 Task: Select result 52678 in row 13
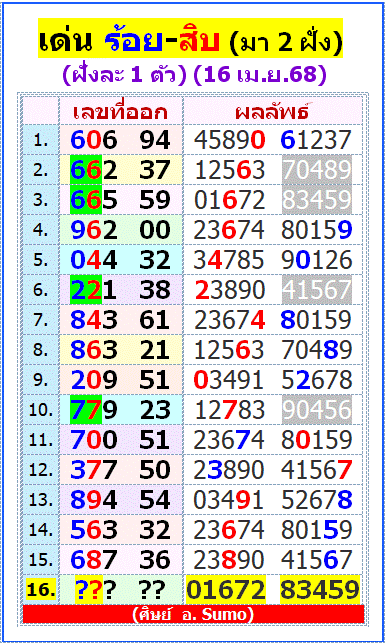317,500
